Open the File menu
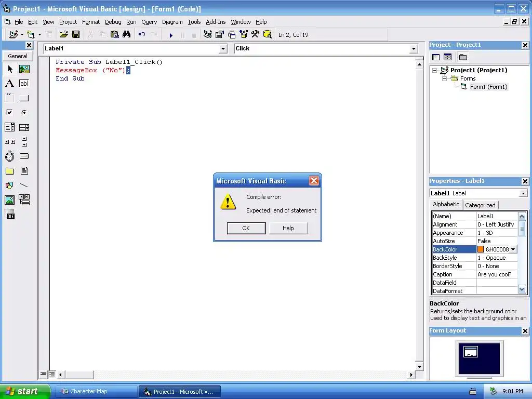Viewport: 532px width, 399px height. pyautogui.click(x=19, y=22)
